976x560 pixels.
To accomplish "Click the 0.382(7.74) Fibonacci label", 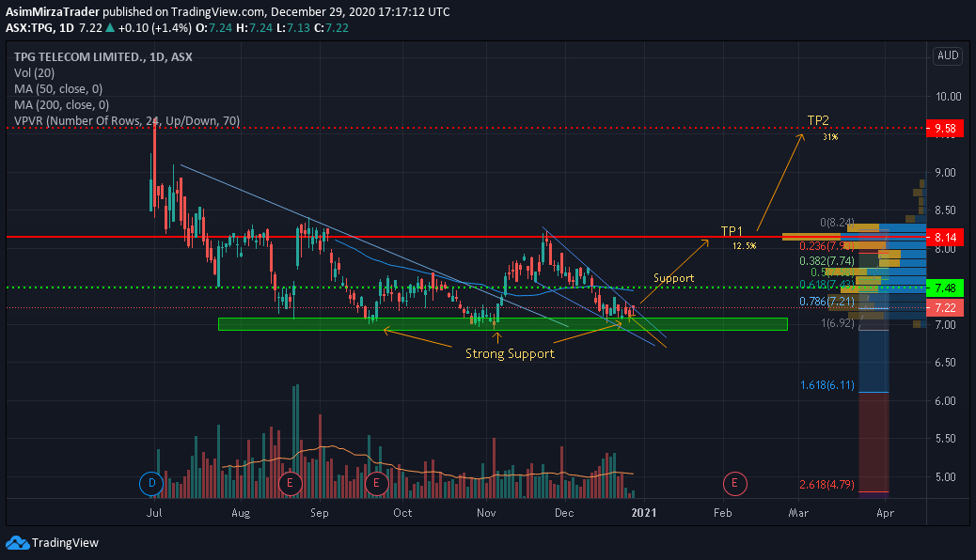I will click(x=826, y=261).
